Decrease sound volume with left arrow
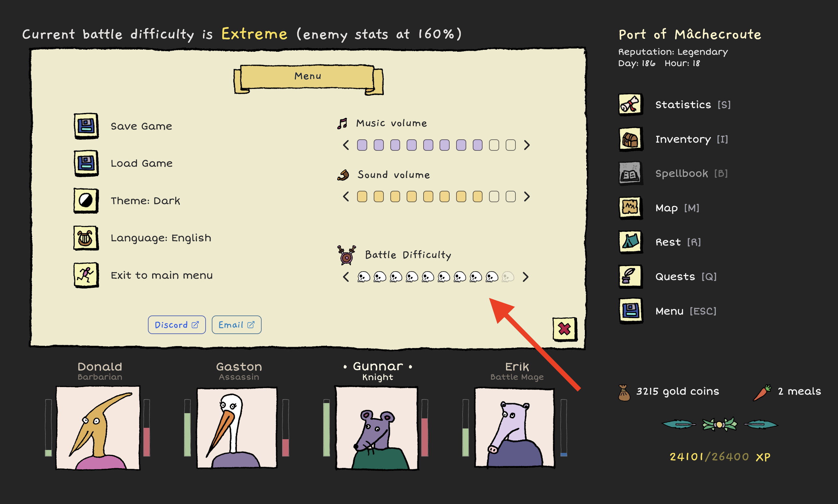Screen dimensions: 838x504 (x=346, y=196)
